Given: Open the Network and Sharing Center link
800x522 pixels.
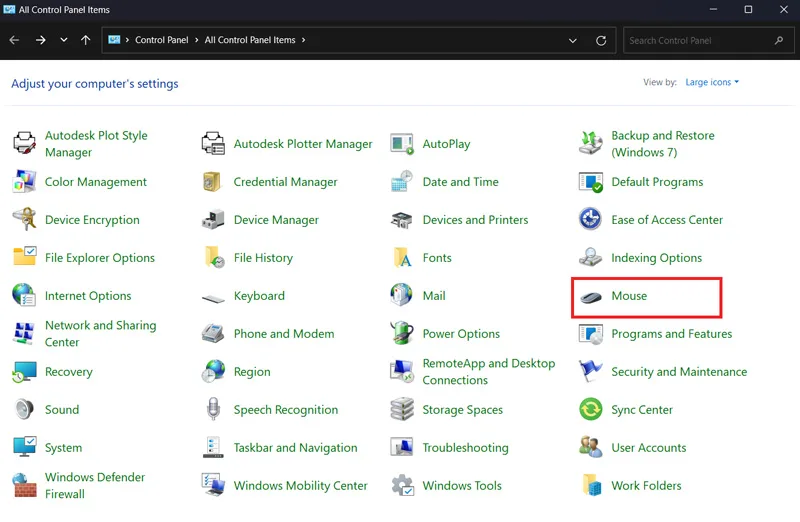Looking at the screenshot, I should pos(101,334).
